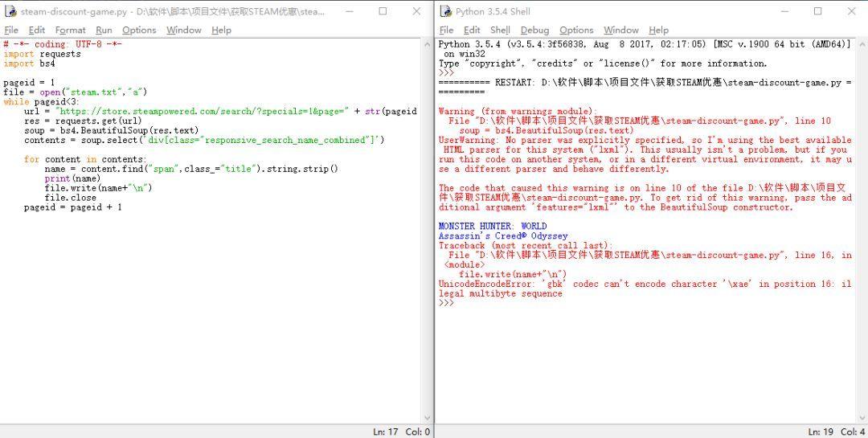Click the contents = soup.select line
868x438 pixels.
click(x=204, y=140)
